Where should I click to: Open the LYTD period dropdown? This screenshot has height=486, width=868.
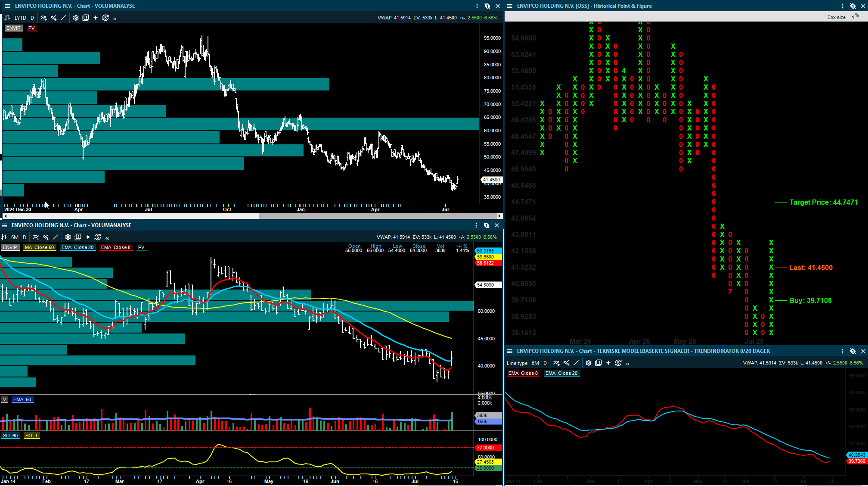(x=20, y=18)
